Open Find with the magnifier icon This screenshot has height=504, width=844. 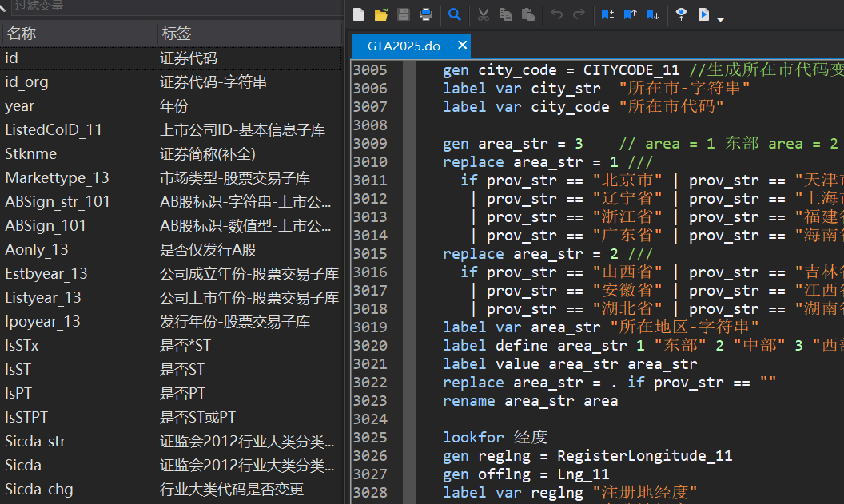(455, 14)
